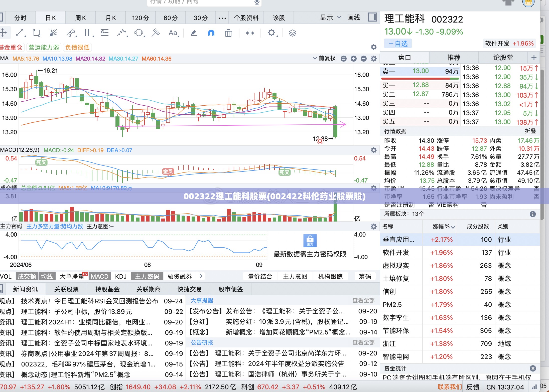The height and width of the screenshot is (392, 549).
Task: Toggle the side panel layout icon
Action: pos(372,18)
